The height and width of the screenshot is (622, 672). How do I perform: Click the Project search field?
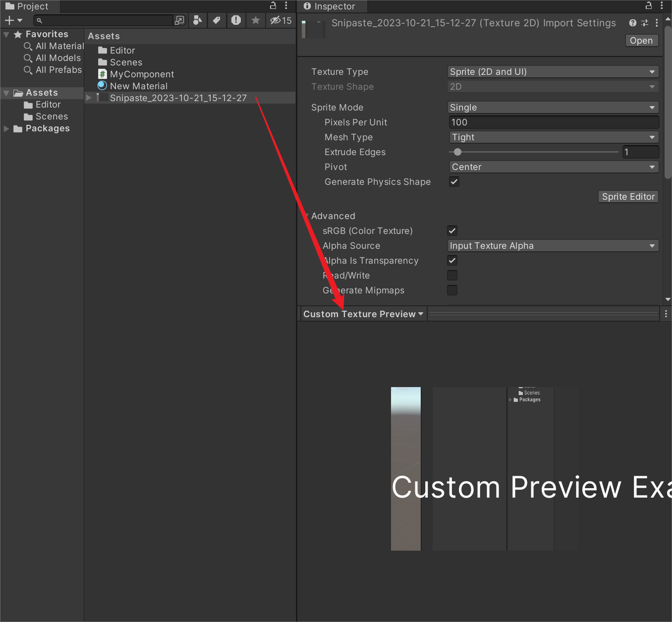pos(103,20)
